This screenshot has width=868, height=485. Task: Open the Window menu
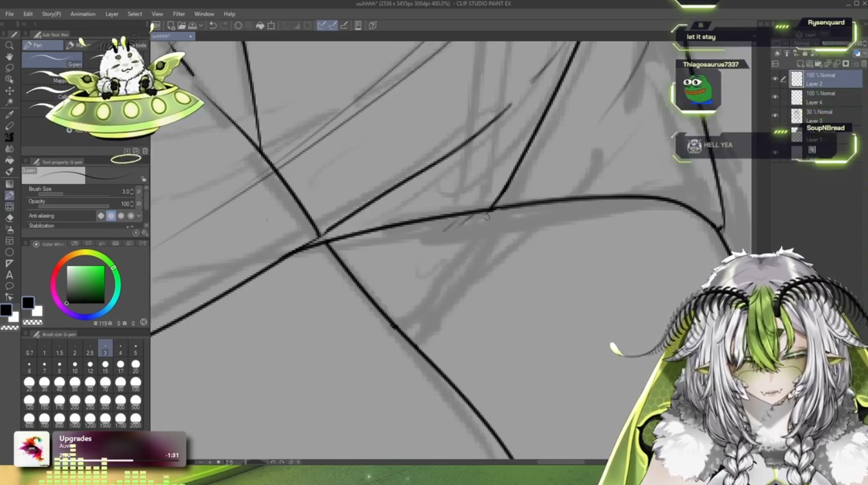pyautogui.click(x=204, y=14)
